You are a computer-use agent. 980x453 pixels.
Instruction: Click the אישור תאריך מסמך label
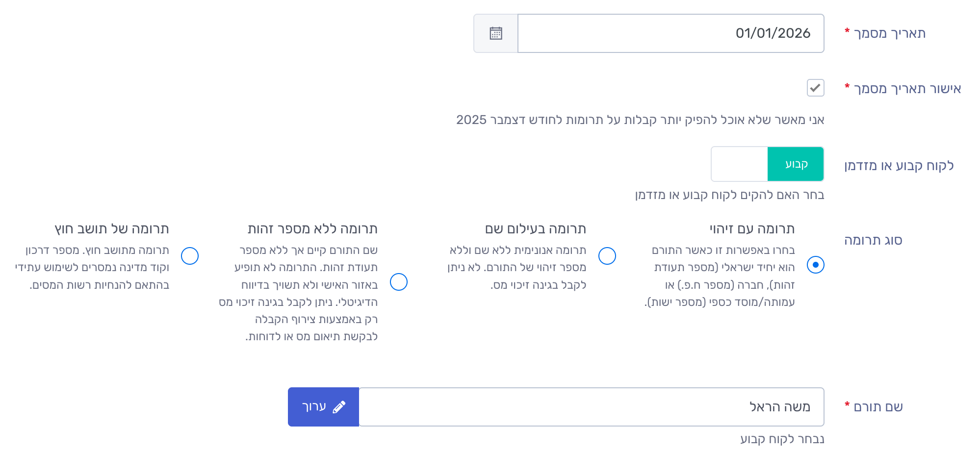pyautogui.click(x=907, y=89)
